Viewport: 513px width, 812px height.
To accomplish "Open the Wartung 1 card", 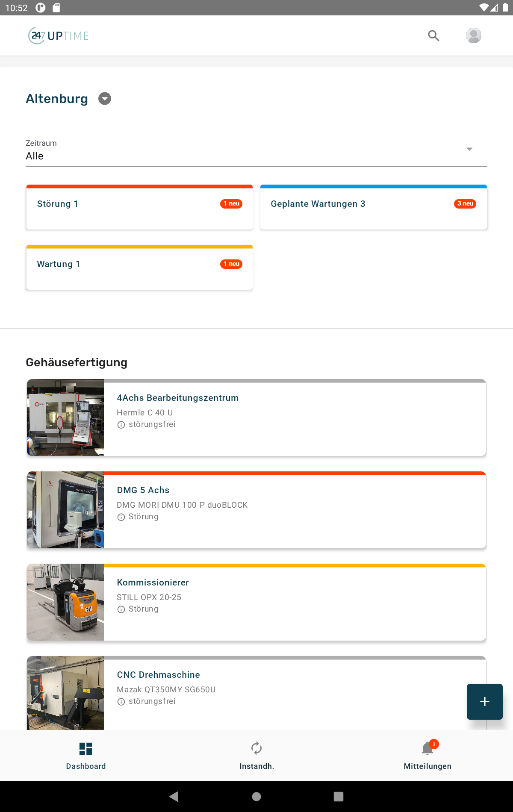I will pyautogui.click(x=139, y=268).
